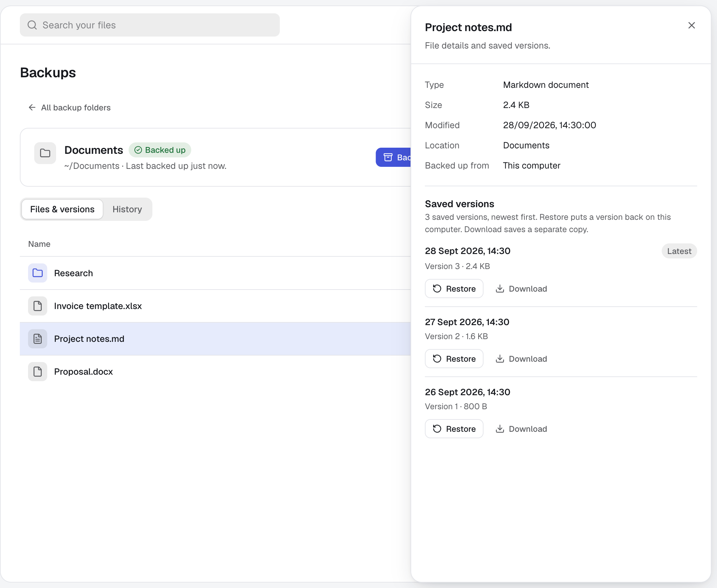Viewport: 717px width, 588px height.
Task: Restore Version 1 from 26 Sept
Action: tap(454, 429)
